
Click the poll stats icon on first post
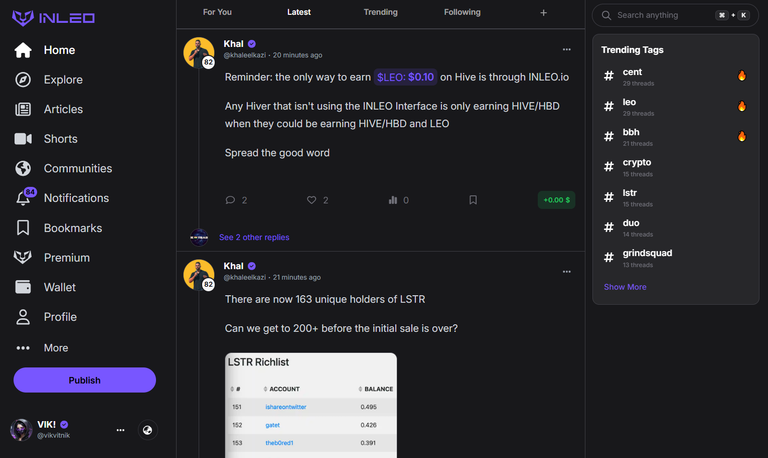click(393, 200)
